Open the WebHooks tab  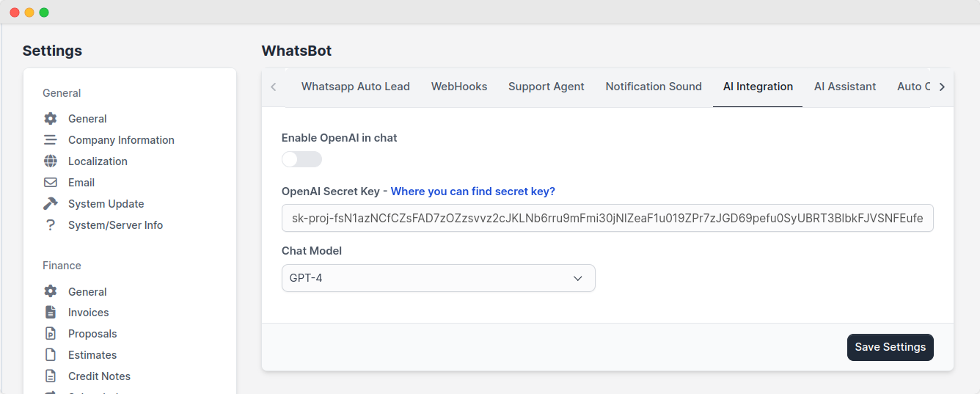[x=458, y=87]
